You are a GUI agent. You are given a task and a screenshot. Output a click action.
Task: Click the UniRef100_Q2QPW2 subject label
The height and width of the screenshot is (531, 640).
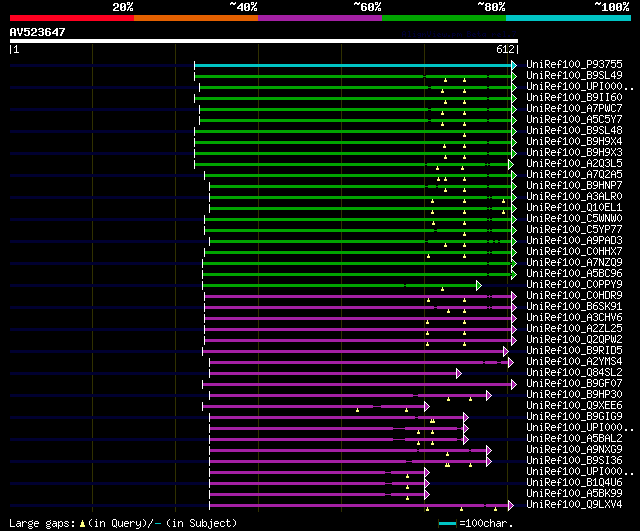tap(574, 340)
